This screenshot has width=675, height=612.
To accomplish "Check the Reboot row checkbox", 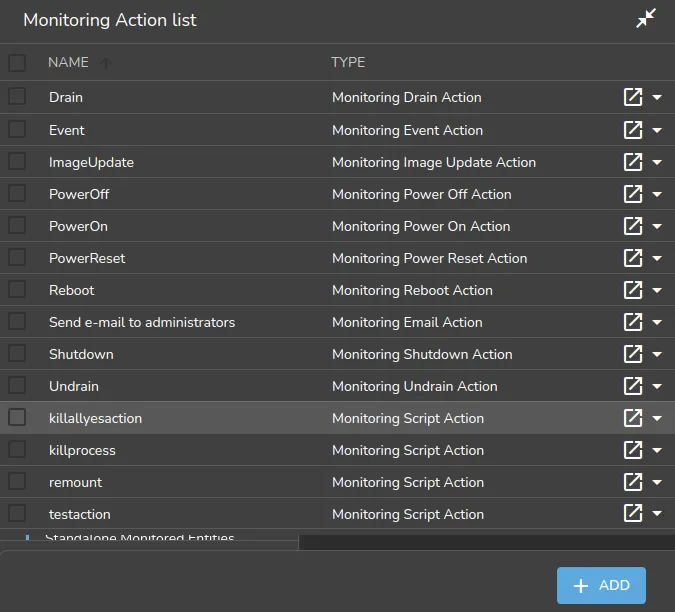I will point(17,289).
